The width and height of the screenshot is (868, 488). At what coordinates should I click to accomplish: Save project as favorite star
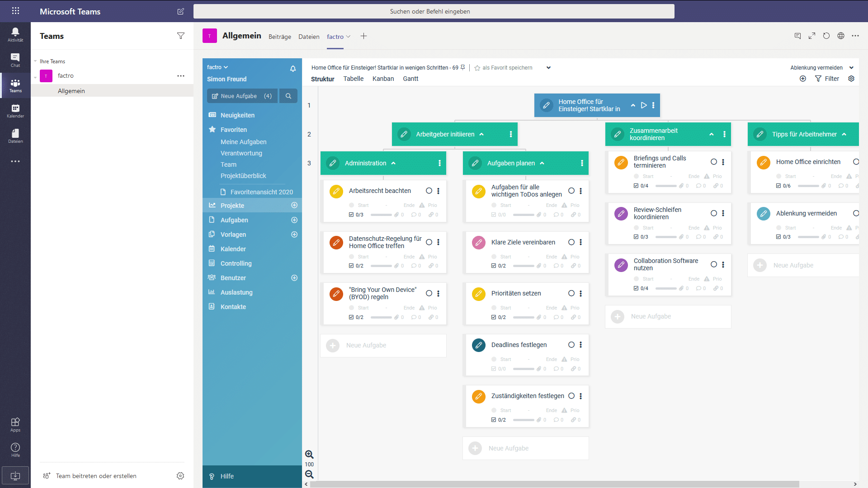[x=477, y=68]
